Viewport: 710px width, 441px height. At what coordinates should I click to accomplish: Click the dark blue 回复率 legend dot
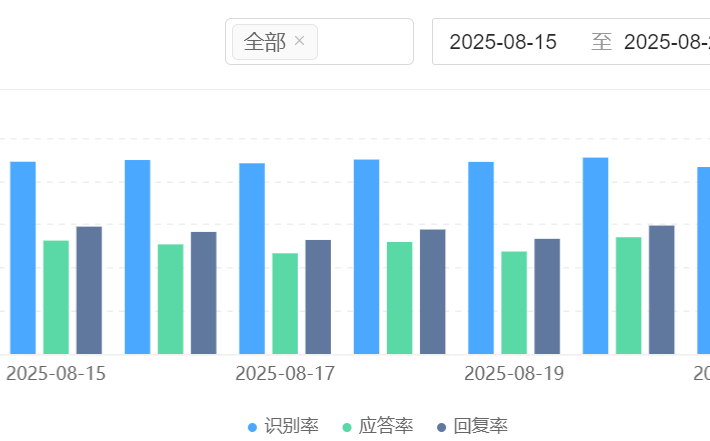click(x=442, y=428)
